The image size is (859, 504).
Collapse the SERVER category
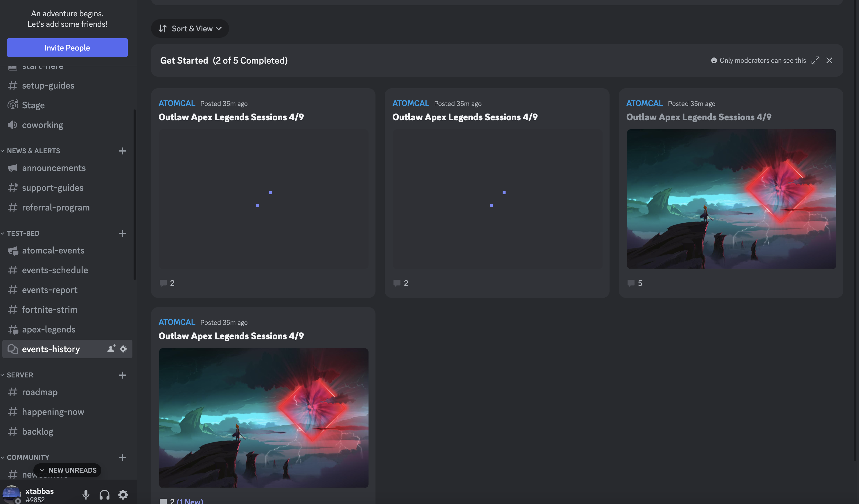click(20, 375)
